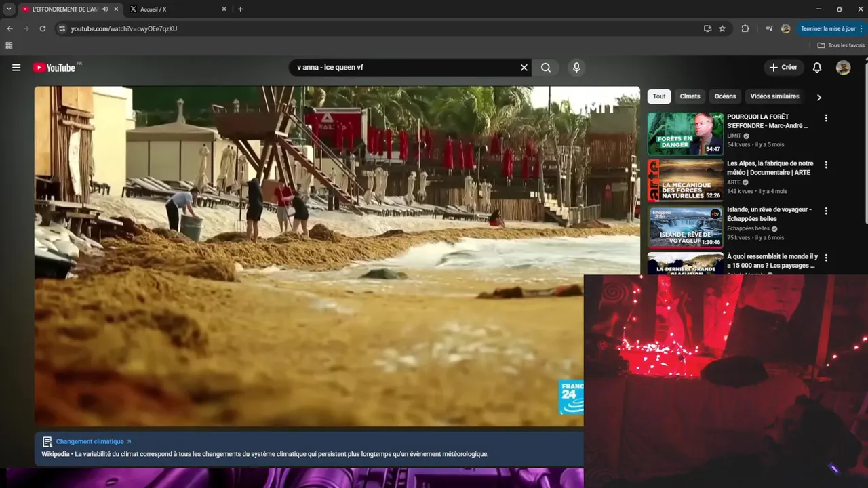Image resolution: width=868 pixels, height=488 pixels.
Task: Open the YouTube hamburger guide menu
Action: (16, 68)
